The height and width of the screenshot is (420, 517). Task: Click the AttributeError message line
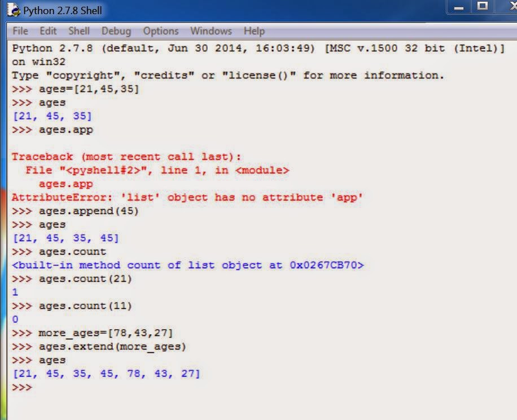pyautogui.click(x=187, y=197)
